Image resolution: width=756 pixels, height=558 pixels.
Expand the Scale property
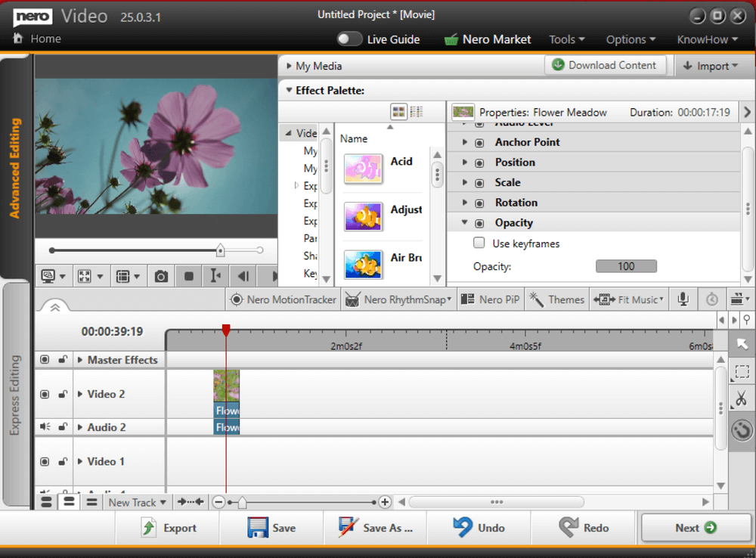tap(465, 183)
